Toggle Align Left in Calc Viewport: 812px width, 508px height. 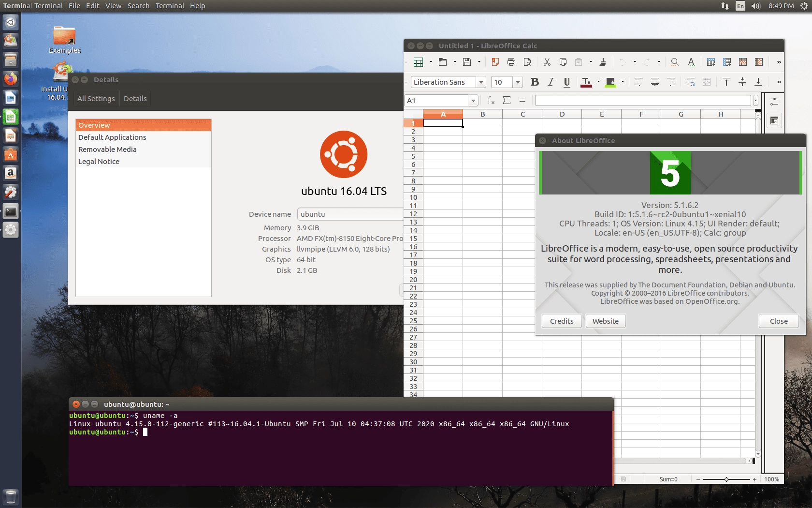click(638, 82)
